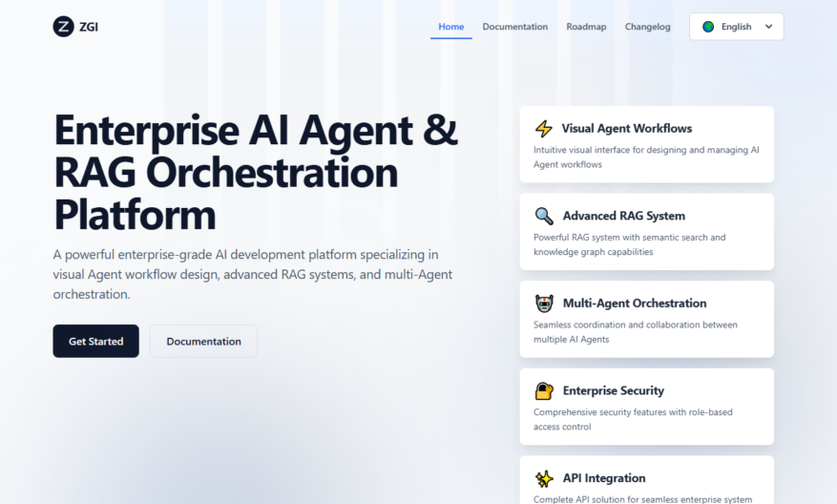837x504 pixels.
Task: Click the ZGI brand name text
Action: pyautogui.click(x=89, y=27)
